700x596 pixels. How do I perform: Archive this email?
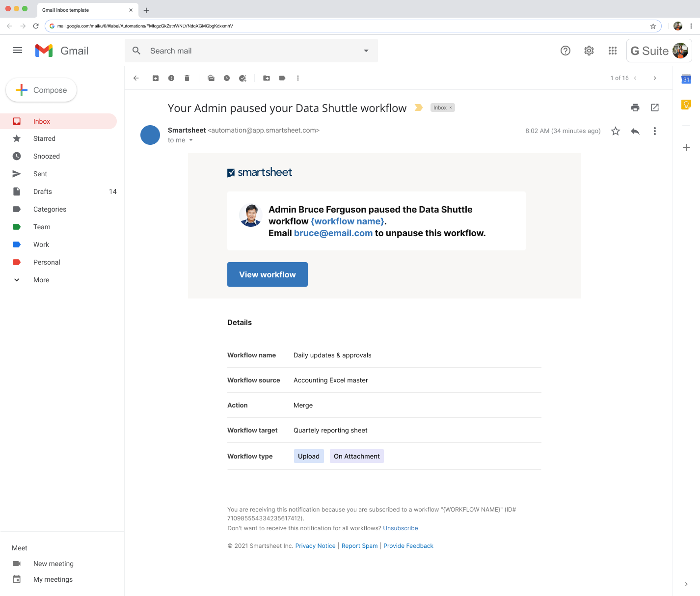tap(156, 78)
